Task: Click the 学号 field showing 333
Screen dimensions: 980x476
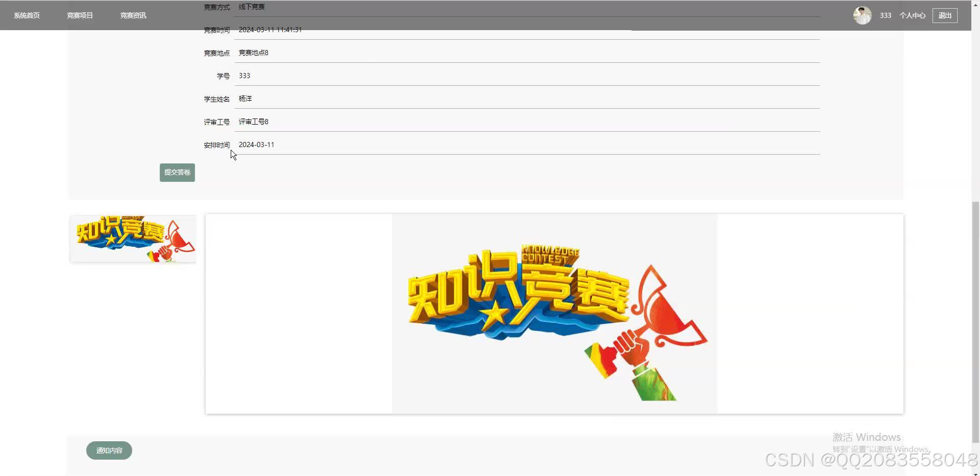Action: [x=527, y=76]
